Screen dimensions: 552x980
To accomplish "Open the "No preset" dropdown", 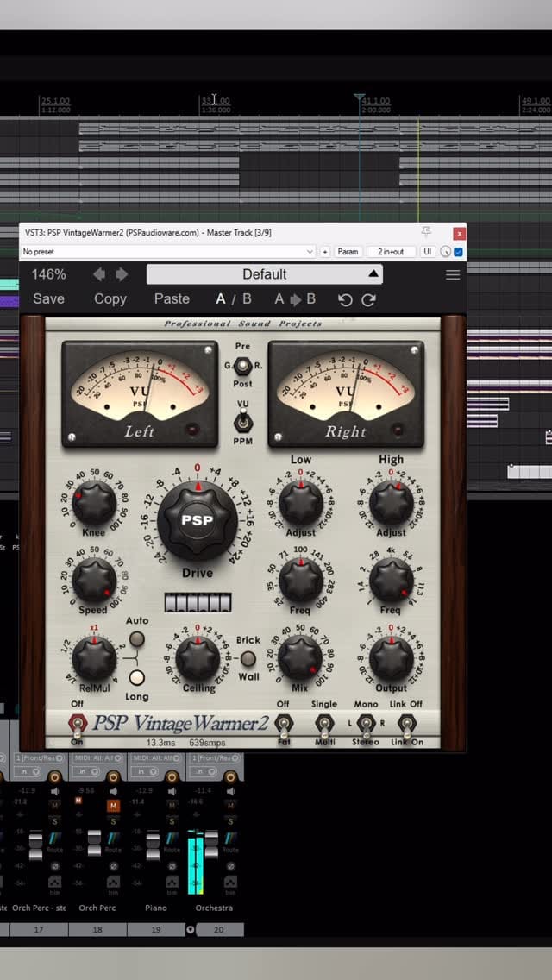I will (x=167, y=252).
